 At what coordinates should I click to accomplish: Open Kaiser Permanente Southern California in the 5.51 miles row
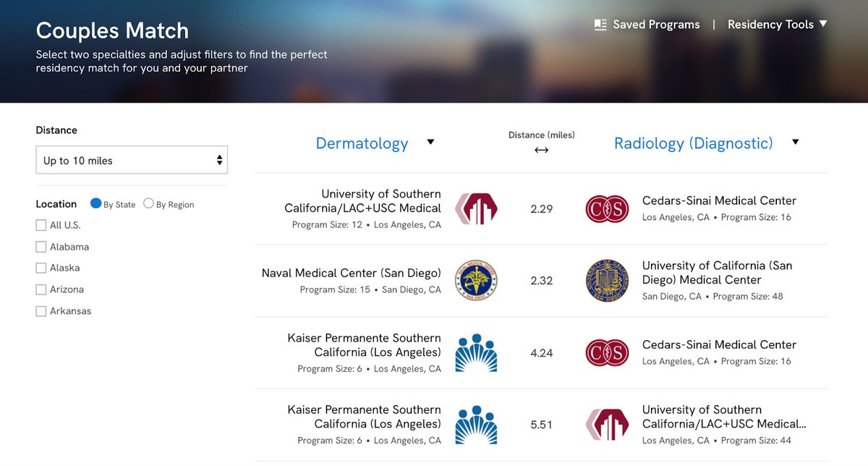point(364,417)
